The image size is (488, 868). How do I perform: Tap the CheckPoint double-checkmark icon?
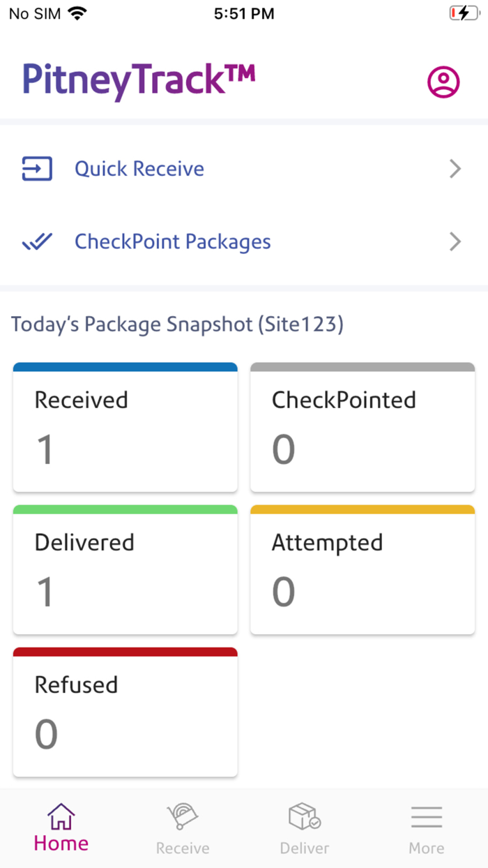(37, 241)
